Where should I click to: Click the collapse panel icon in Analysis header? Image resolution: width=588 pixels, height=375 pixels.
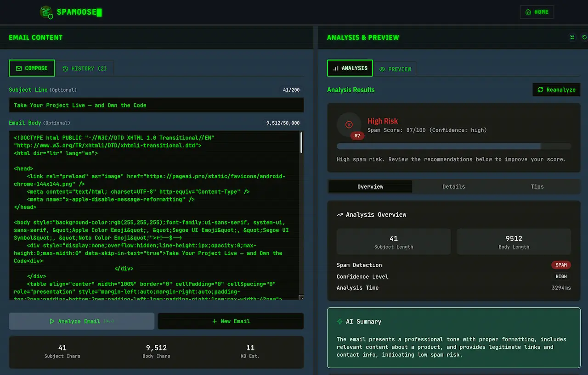coord(572,38)
